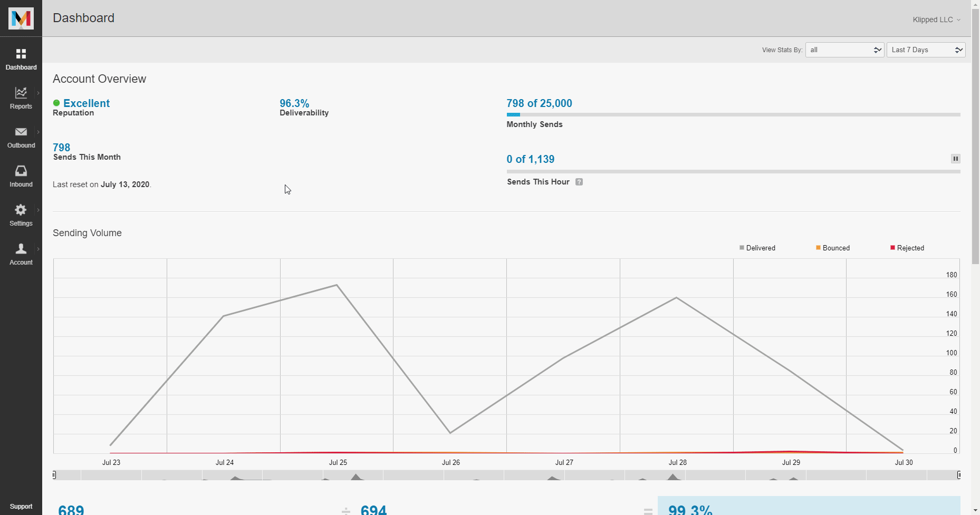Toggle the Delivered series in legend
The image size is (980, 515).
tap(757, 248)
